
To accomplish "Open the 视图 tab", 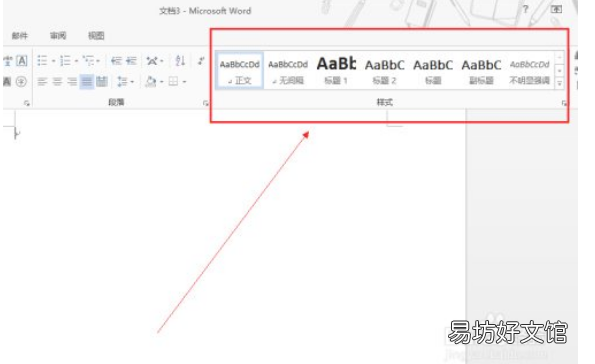I will (96, 36).
